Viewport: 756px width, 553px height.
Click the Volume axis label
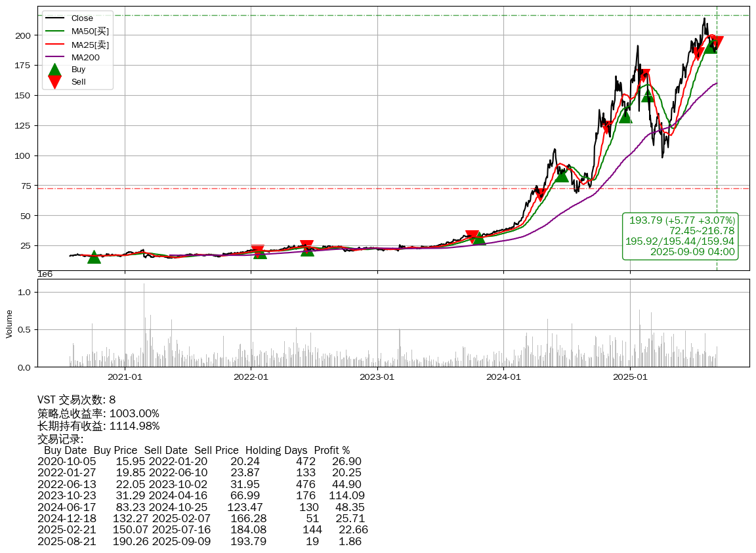(x=9, y=325)
